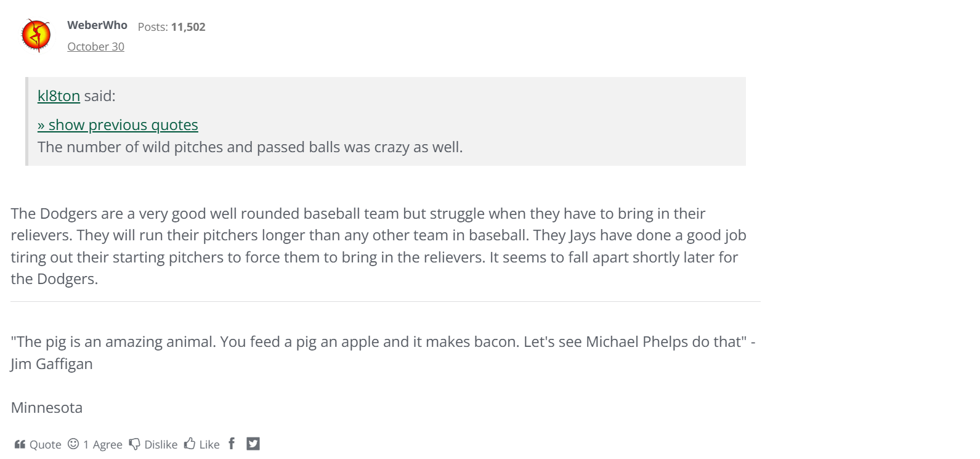The height and width of the screenshot is (459, 980).
Task: Toggle the 1 Agree reaction label
Action: point(103,445)
